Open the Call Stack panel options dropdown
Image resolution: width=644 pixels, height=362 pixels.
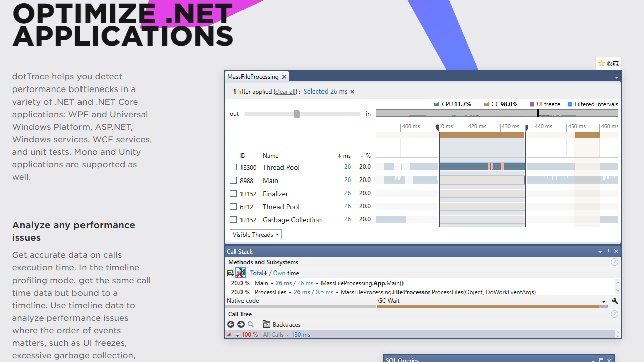(600, 252)
